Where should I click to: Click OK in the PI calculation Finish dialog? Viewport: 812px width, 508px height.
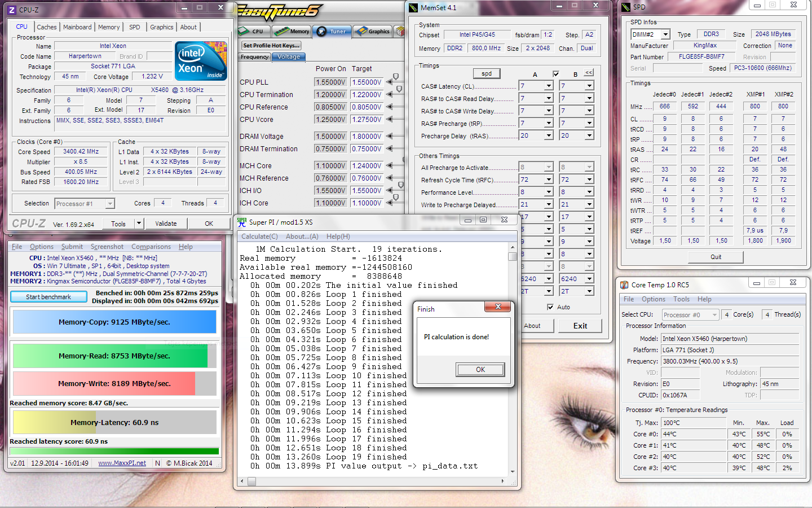(x=480, y=370)
